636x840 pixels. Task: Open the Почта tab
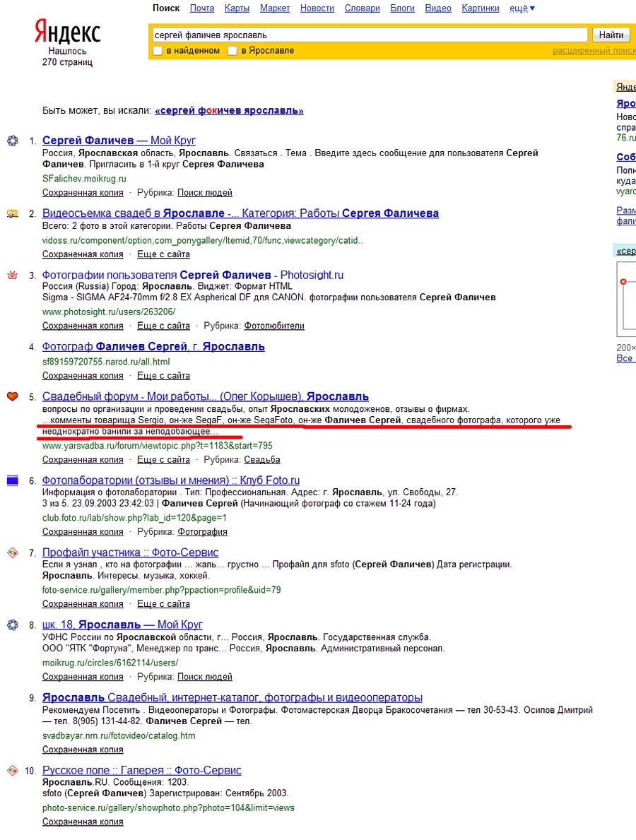click(202, 8)
